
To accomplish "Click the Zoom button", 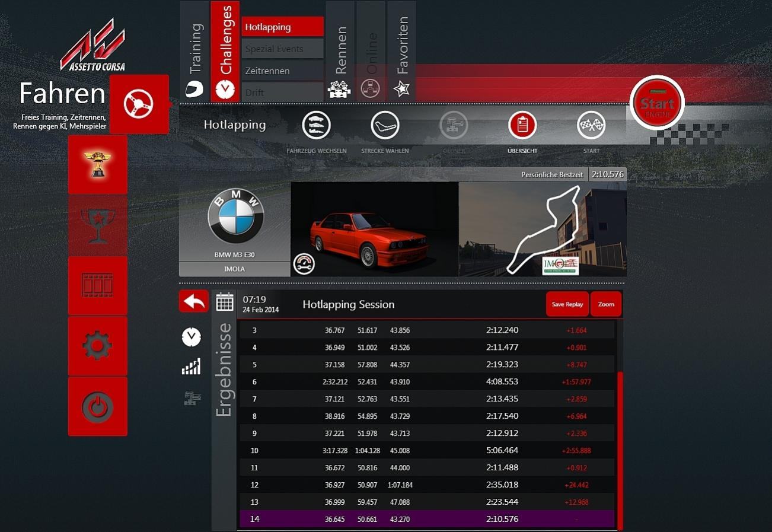I will pyautogui.click(x=606, y=304).
